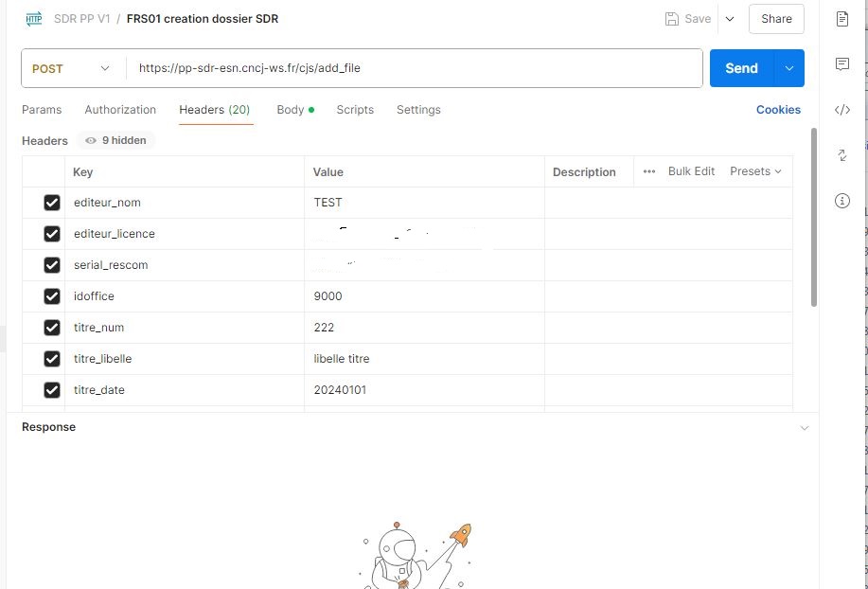This screenshot has width=868, height=589.
Task: Click the Related requests icon in sidebar
Action: (x=842, y=155)
